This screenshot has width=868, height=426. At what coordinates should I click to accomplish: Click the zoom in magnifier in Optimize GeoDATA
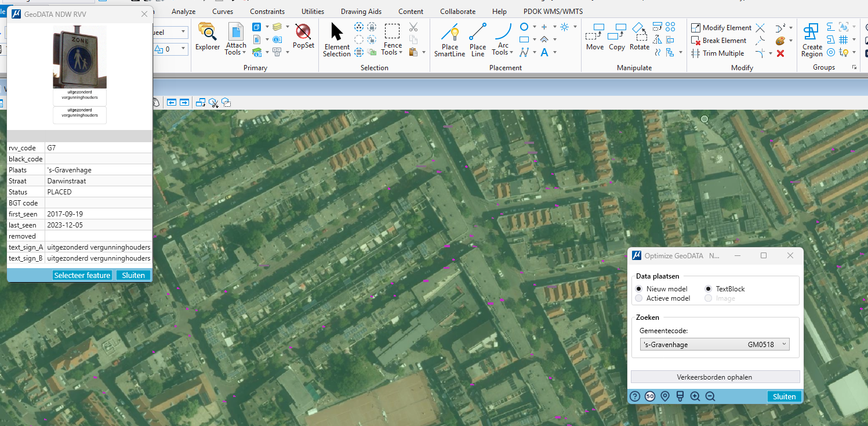coord(695,396)
